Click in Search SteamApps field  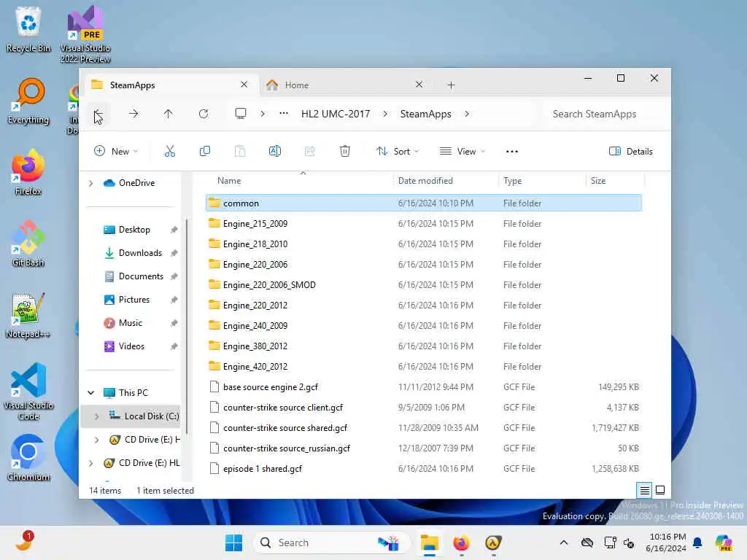pos(604,114)
